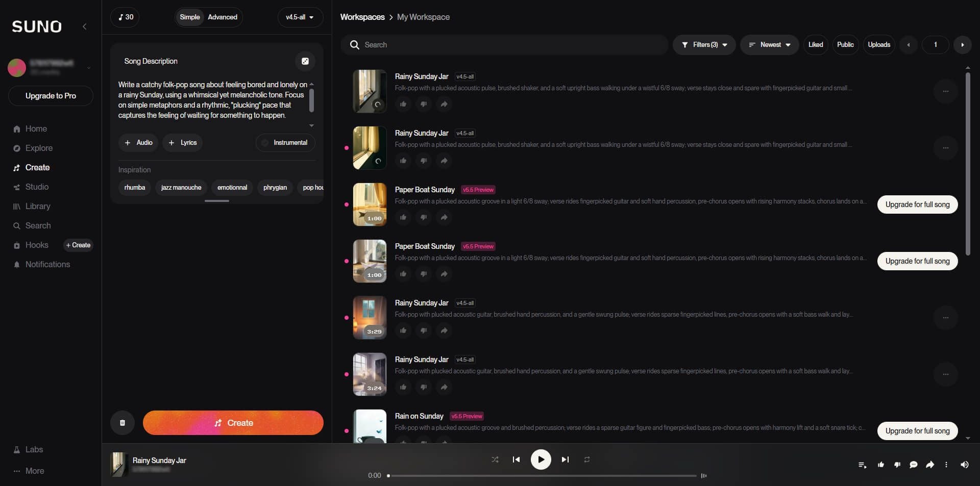This screenshot has width=980, height=486.
Task: Randomize song description with dice icon
Action: [305, 61]
